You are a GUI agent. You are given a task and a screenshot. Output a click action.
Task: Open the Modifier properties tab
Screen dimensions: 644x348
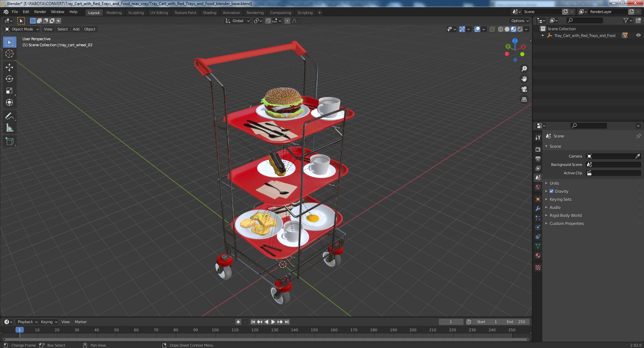click(x=538, y=209)
